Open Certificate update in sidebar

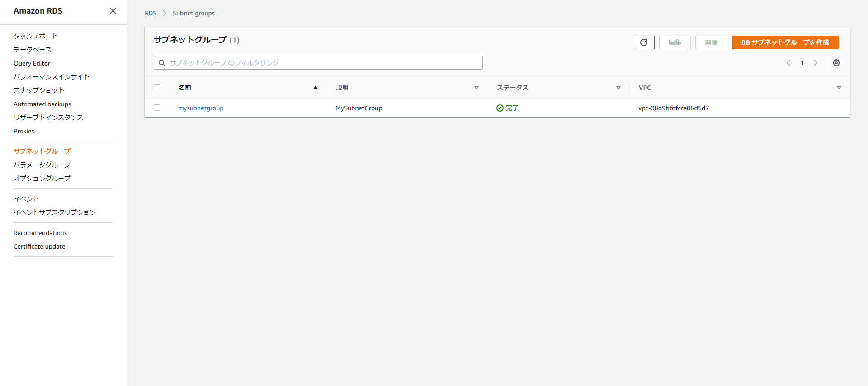[x=39, y=246]
